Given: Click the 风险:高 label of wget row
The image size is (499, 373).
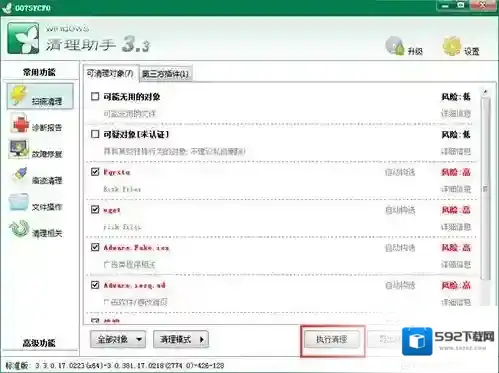Looking at the screenshot, I should pyautogui.click(x=456, y=210).
